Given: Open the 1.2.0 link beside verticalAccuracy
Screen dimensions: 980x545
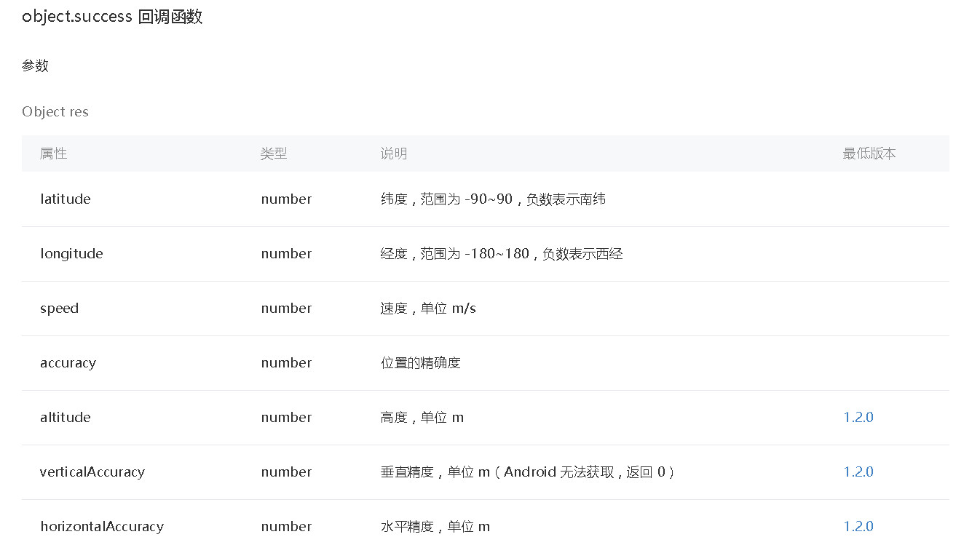Looking at the screenshot, I should [858, 472].
